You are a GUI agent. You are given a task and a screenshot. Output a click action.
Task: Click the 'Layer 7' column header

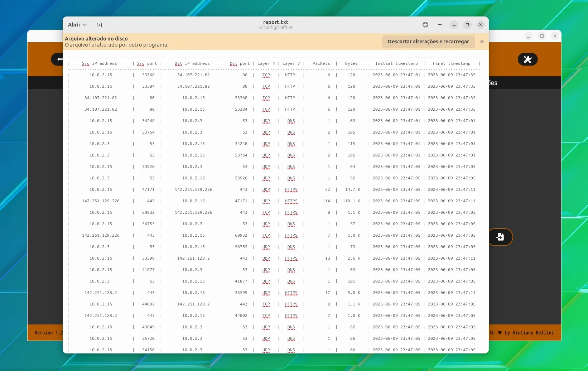(x=291, y=63)
